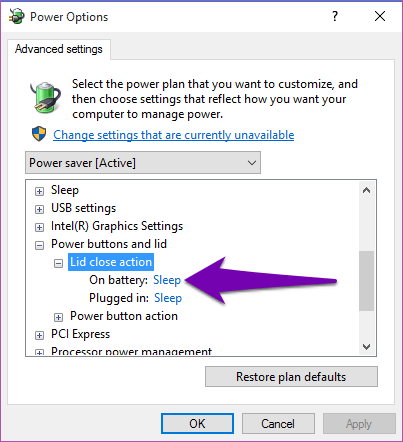This screenshot has width=403, height=442.
Task: Click the Power Options title bar icon
Action: coord(16,16)
